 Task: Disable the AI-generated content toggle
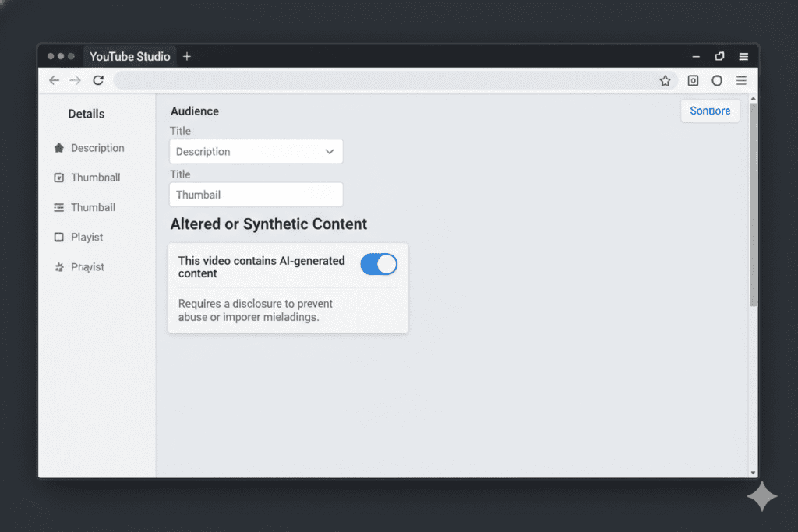point(379,264)
